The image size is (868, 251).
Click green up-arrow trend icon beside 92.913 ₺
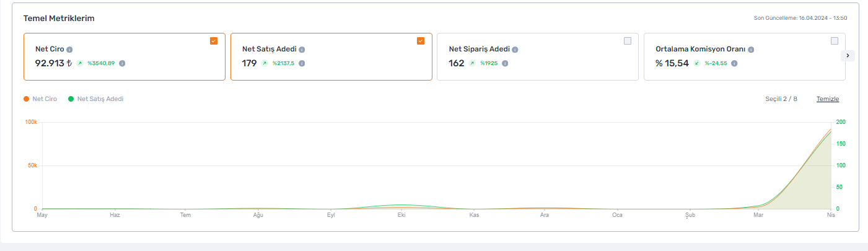pyautogui.click(x=79, y=63)
